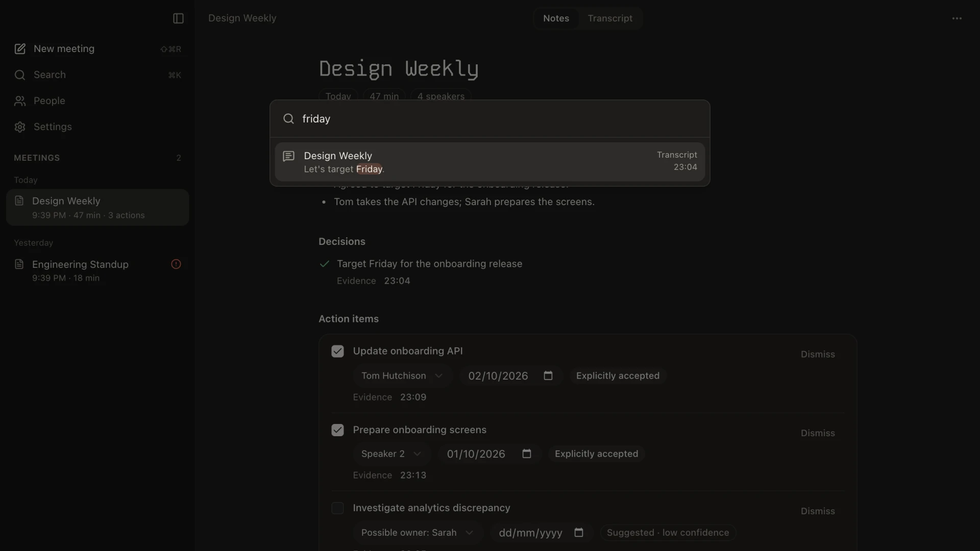Click the '4 speakers' chip under the title
The height and width of the screenshot is (551, 980).
441,96
